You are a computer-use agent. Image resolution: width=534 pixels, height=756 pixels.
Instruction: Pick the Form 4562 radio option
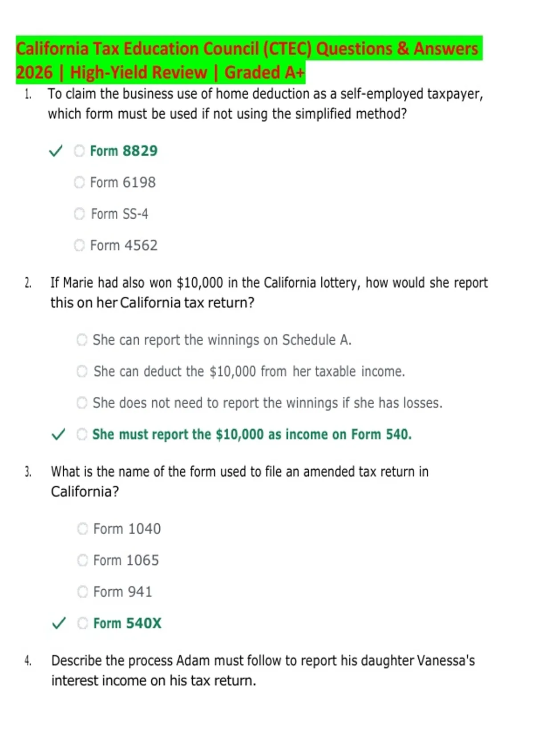pyautogui.click(x=79, y=245)
